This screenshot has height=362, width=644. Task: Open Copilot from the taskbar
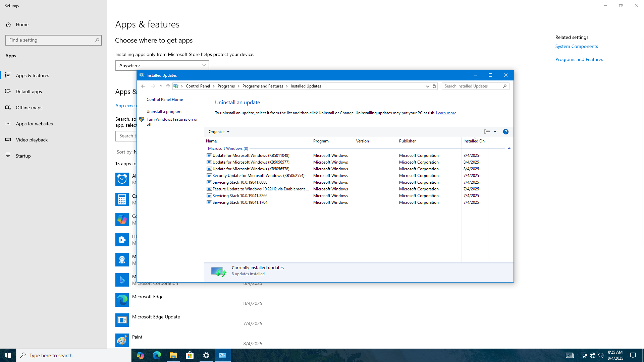(140, 355)
